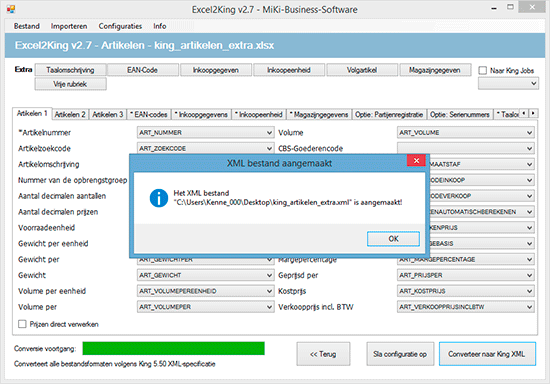The width and height of the screenshot is (550, 384).
Task: Open the Optie: Serienummers tab
Action: [x=460, y=114]
